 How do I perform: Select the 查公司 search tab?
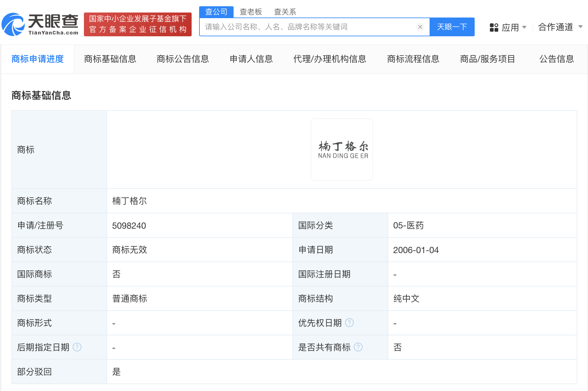click(216, 12)
